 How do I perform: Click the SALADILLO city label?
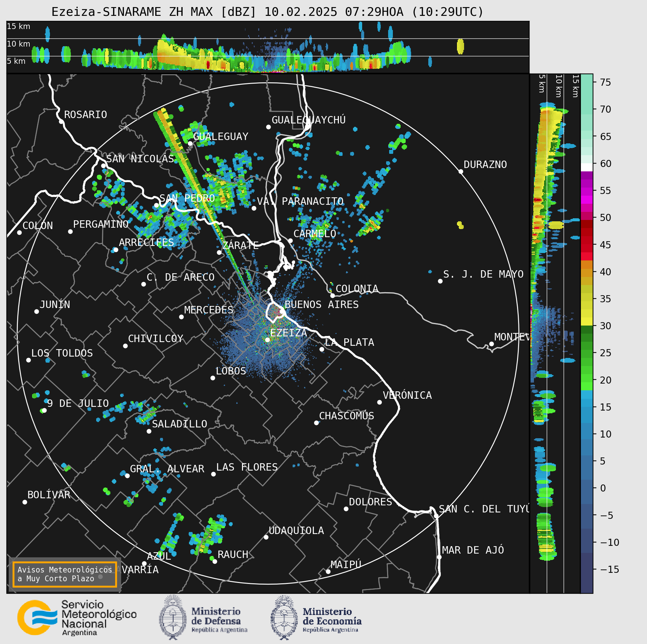[180, 424]
